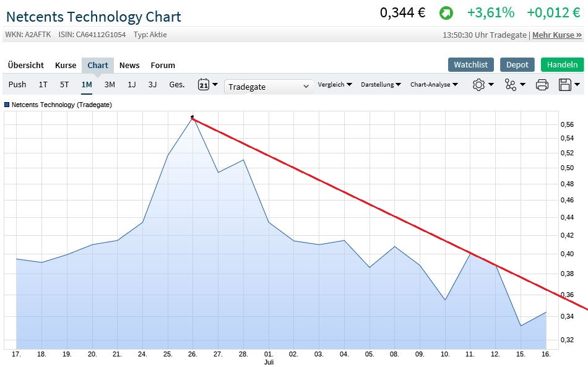Click the peak point marker on trendline
The width and height of the screenshot is (588, 367).
click(192, 116)
